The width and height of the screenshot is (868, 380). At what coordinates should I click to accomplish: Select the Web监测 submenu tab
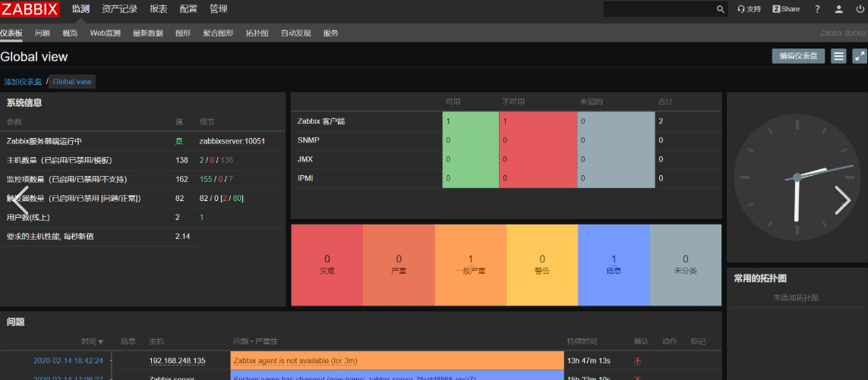tap(106, 33)
